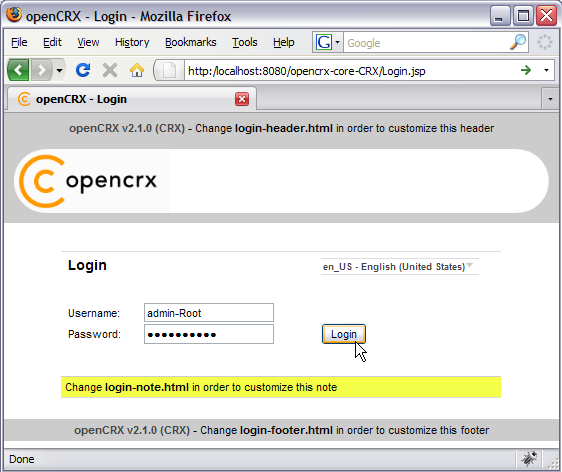Image resolution: width=562 pixels, height=472 pixels.
Task: Click the 'Username:' label
Action: coord(94,313)
